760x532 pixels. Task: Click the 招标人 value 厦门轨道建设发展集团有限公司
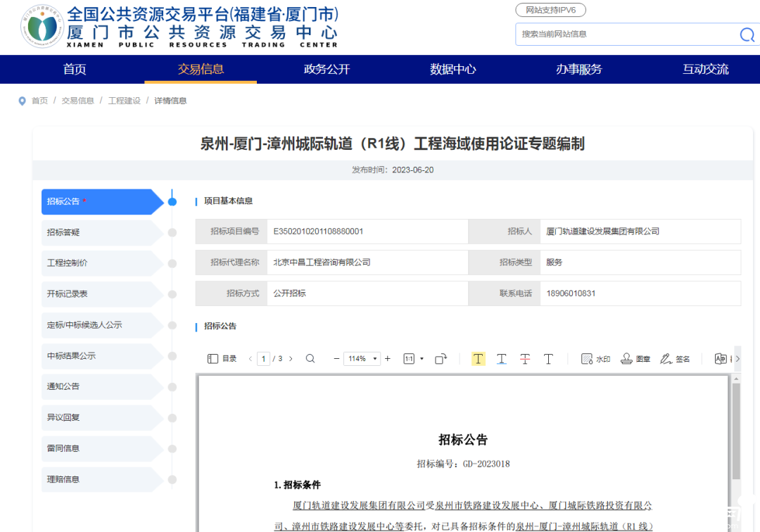(x=602, y=232)
